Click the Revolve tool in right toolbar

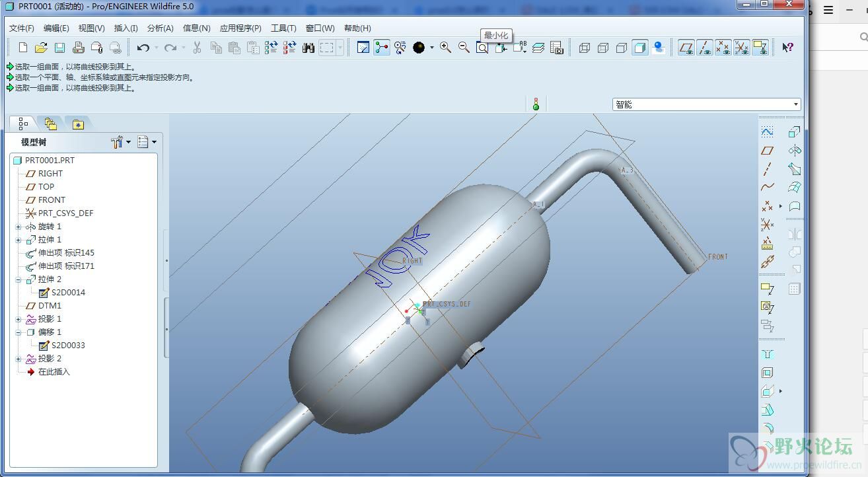click(x=795, y=151)
